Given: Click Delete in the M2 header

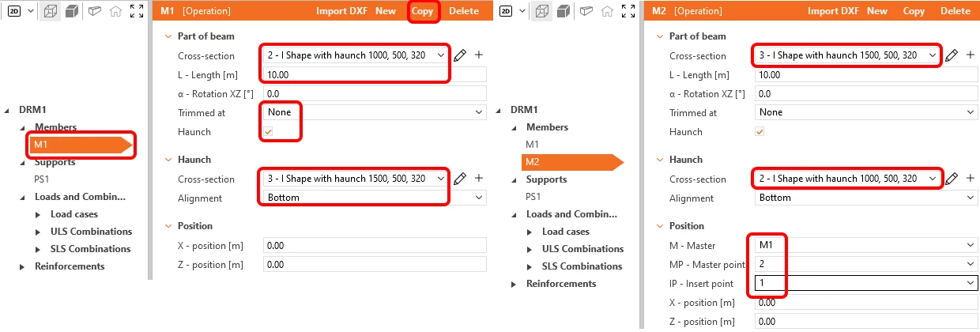Looking at the screenshot, I should (x=955, y=11).
